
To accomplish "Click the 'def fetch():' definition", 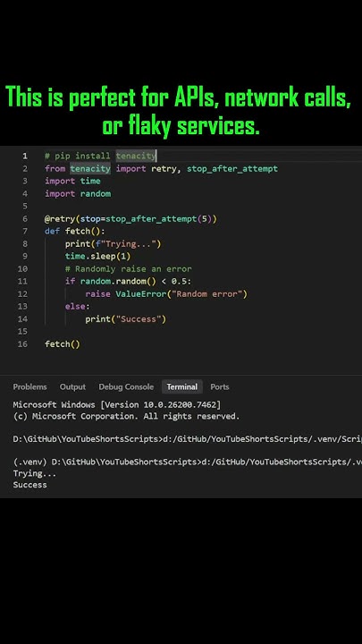I will [x=75, y=232].
